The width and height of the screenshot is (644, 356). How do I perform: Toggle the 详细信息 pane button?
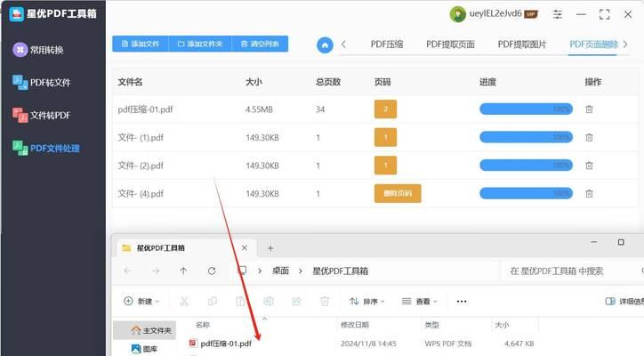point(624,302)
